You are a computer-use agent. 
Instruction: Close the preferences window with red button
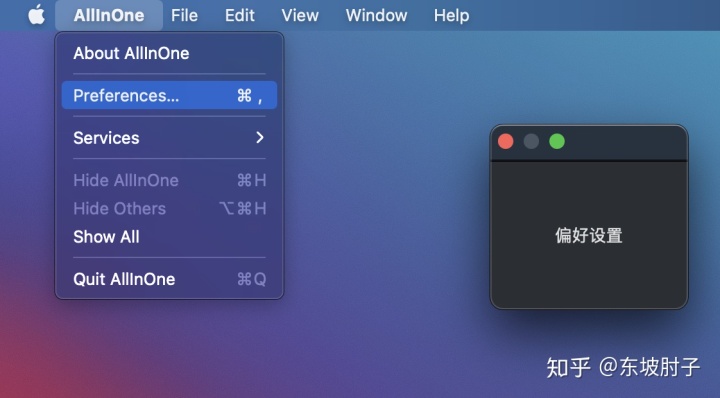(506, 141)
